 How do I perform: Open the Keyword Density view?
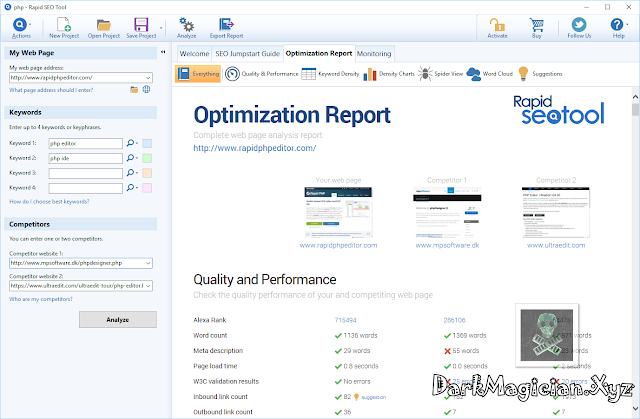click(330, 74)
